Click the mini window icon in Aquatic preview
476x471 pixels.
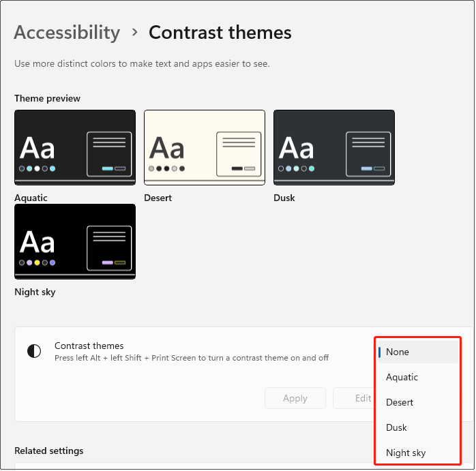[x=109, y=154]
